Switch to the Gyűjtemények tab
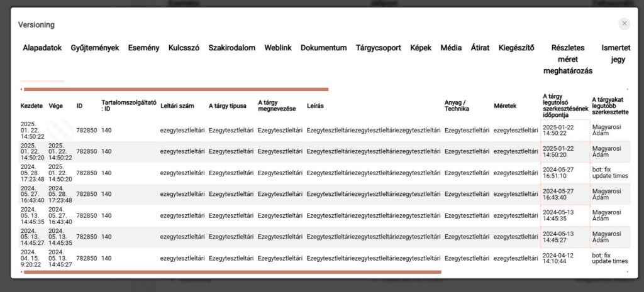The width and height of the screenshot is (644, 292). tap(95, 48)
